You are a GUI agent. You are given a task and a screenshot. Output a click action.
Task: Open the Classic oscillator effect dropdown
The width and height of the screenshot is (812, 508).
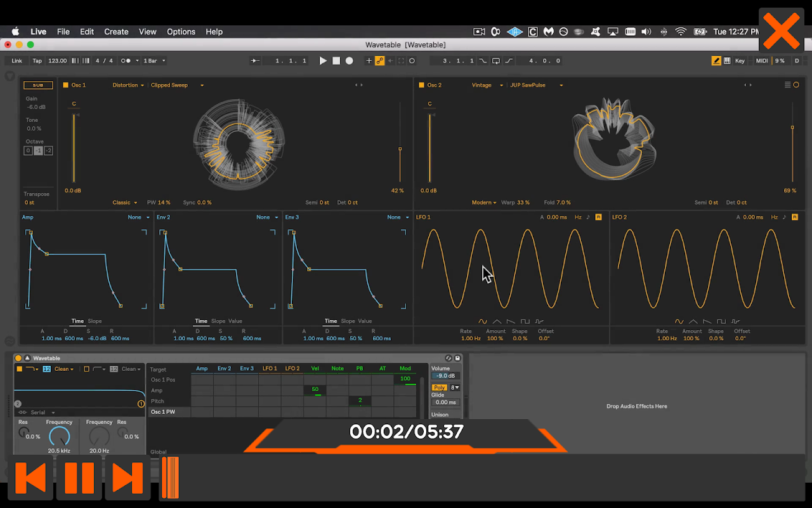(x=125, y=203)
